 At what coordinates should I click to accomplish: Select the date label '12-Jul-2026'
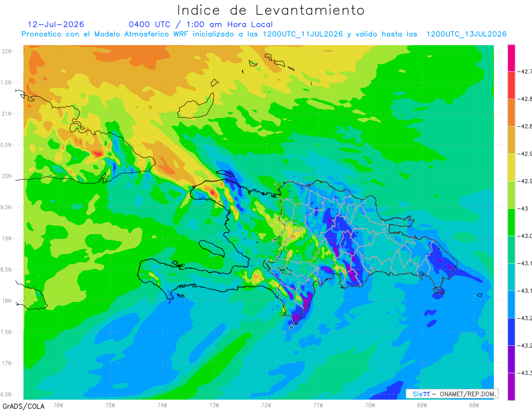55,24
